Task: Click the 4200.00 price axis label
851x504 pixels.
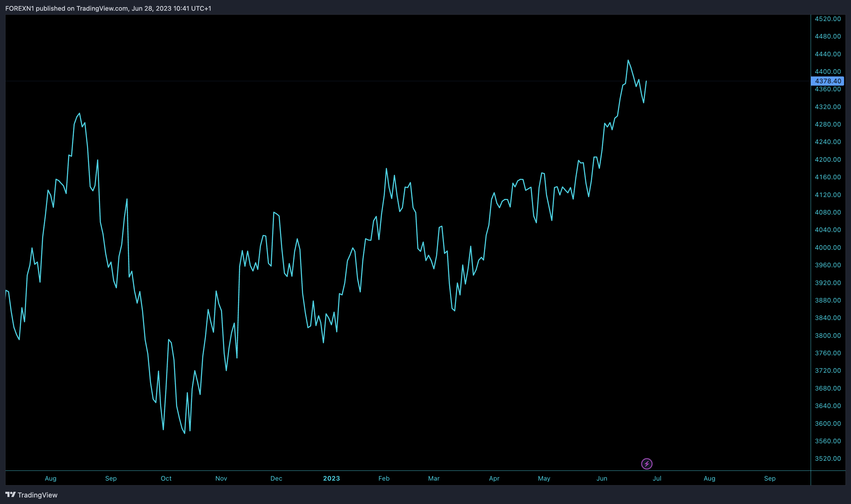Action: click(x=828, y=160)
